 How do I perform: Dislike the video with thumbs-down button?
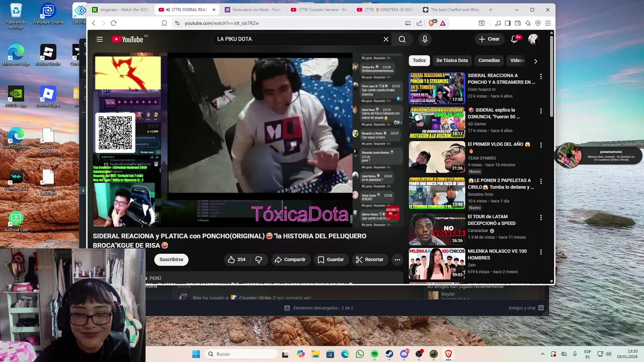point(259,259)
